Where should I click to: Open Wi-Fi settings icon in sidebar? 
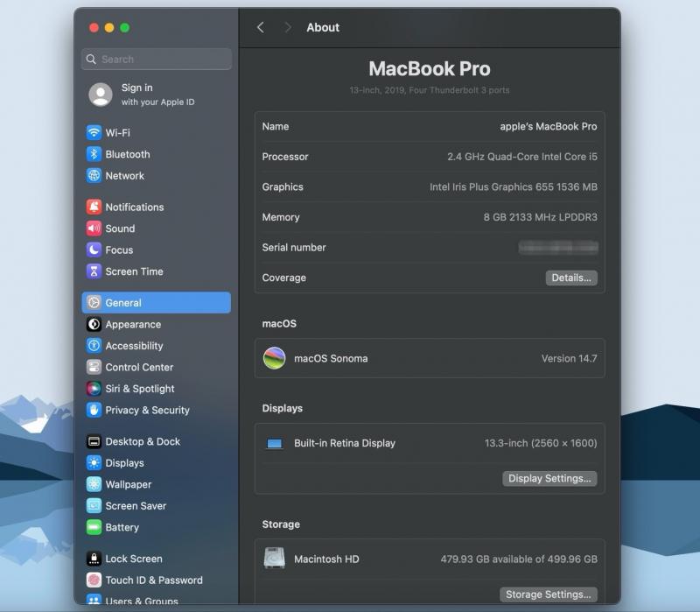click(94, 133)
